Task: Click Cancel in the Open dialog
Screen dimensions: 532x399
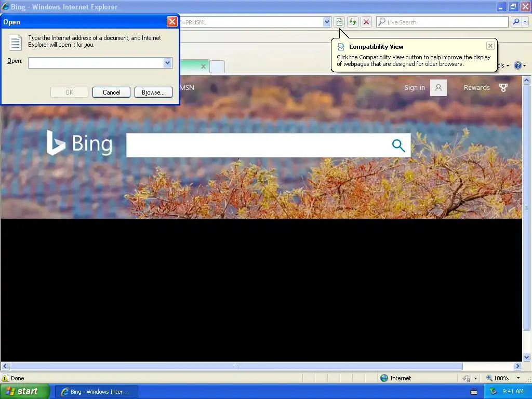Action: pyautogui.click(x=111, y=92)
